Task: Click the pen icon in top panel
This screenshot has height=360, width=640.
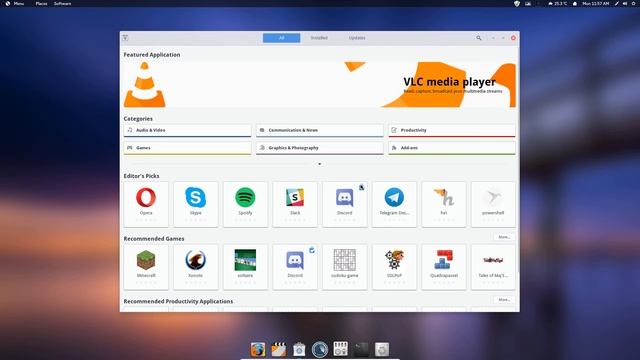Action: [x=616, y=4]
